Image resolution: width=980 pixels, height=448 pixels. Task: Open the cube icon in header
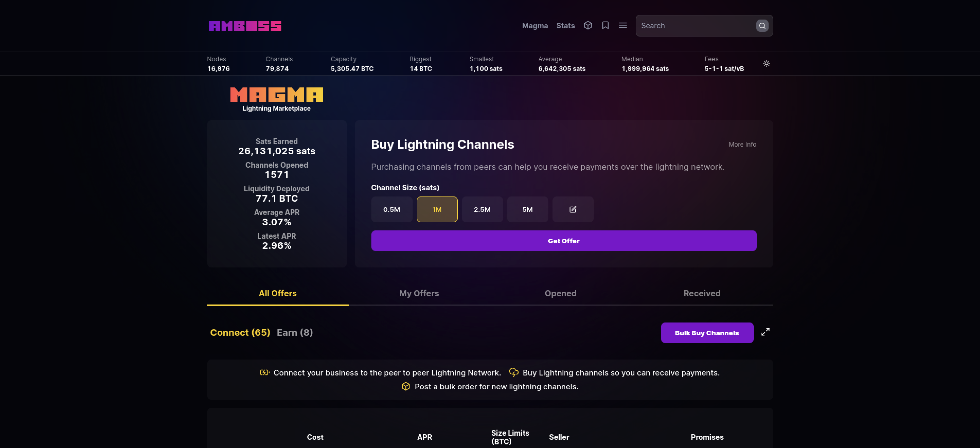(x=588, y=25)
